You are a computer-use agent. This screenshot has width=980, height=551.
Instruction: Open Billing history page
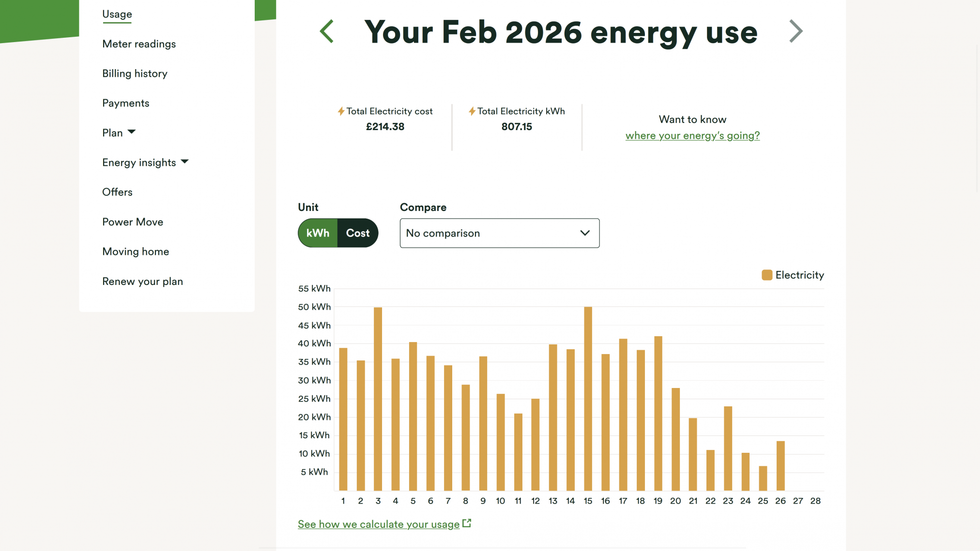tap(135, 74)
